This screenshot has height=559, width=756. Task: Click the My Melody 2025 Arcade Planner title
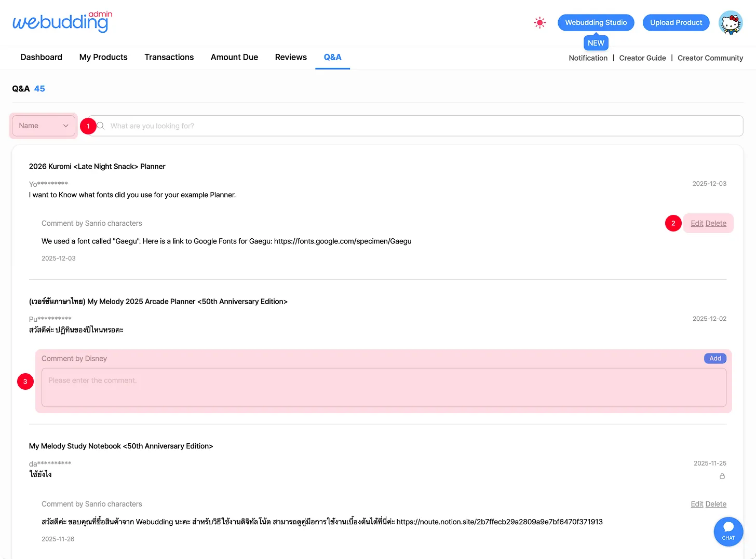[x=158, y=302]
